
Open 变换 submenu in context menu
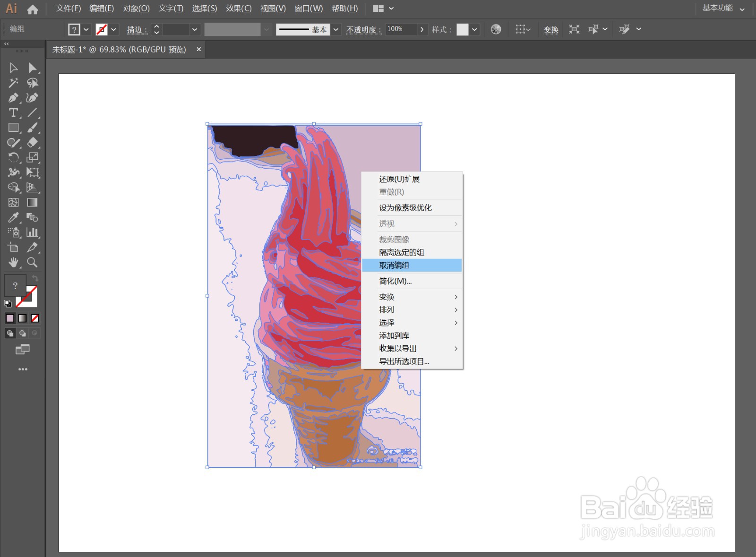tap(412, 297)
